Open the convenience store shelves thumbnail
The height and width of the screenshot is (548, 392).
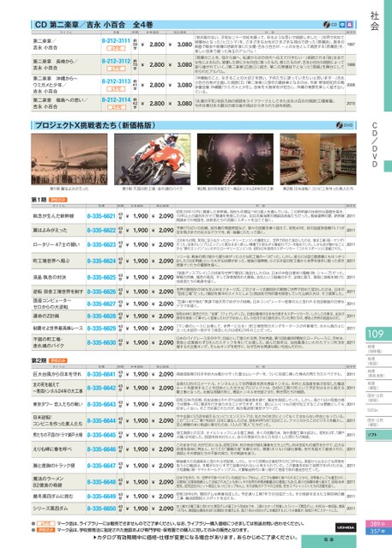point(318,160)
